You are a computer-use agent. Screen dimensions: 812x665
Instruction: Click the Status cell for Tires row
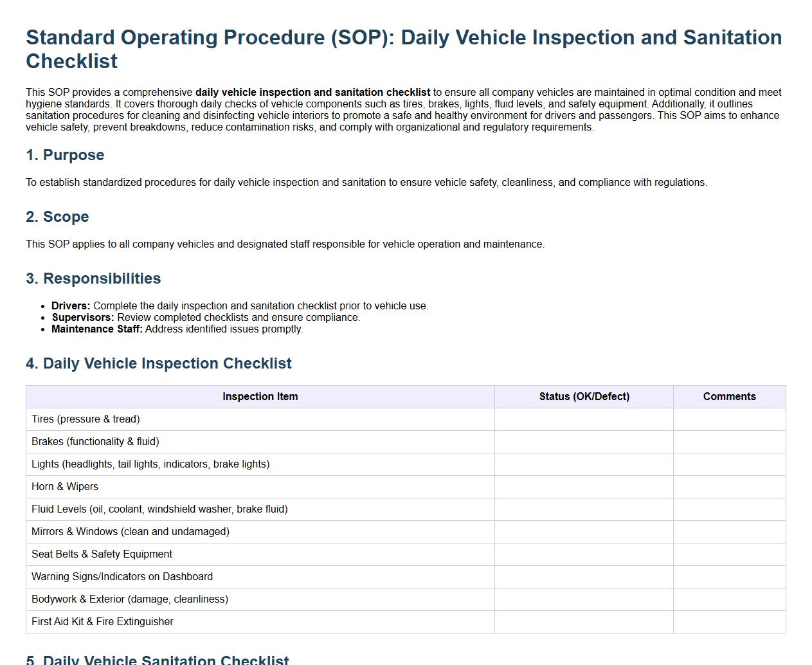[584, 419]
